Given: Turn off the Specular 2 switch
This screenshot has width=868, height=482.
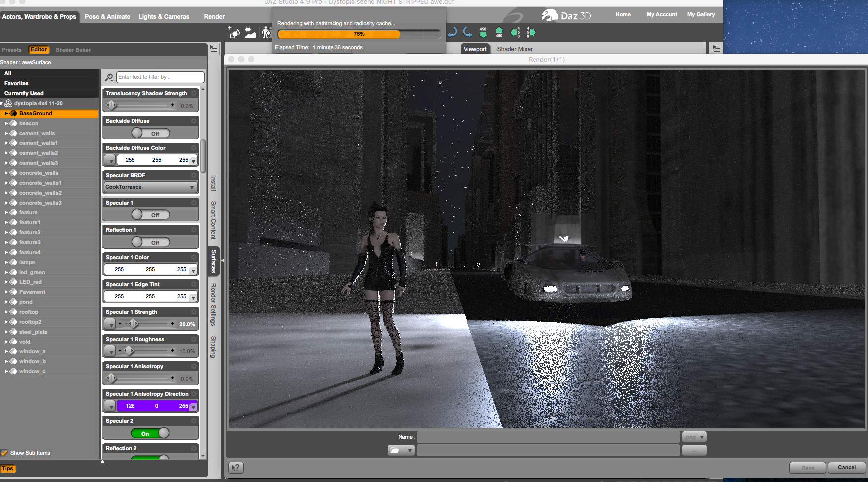Looking at the screenshot, I should pos(150,433).
